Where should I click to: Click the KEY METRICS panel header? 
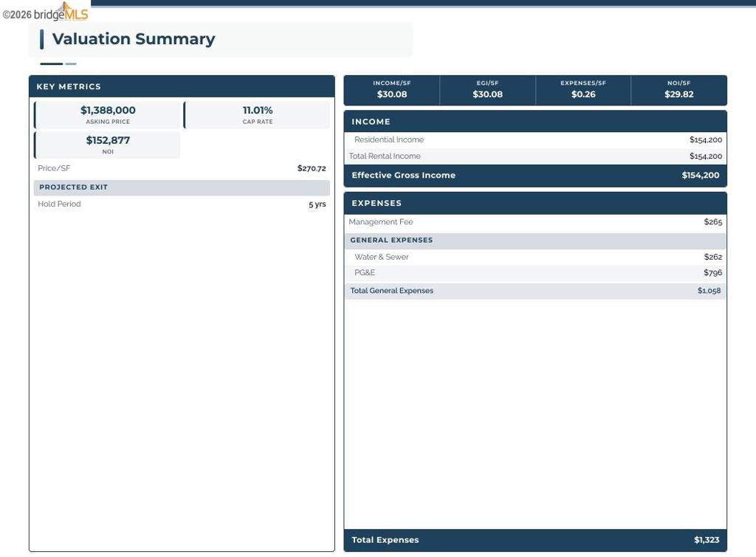(x=182, y=87)
